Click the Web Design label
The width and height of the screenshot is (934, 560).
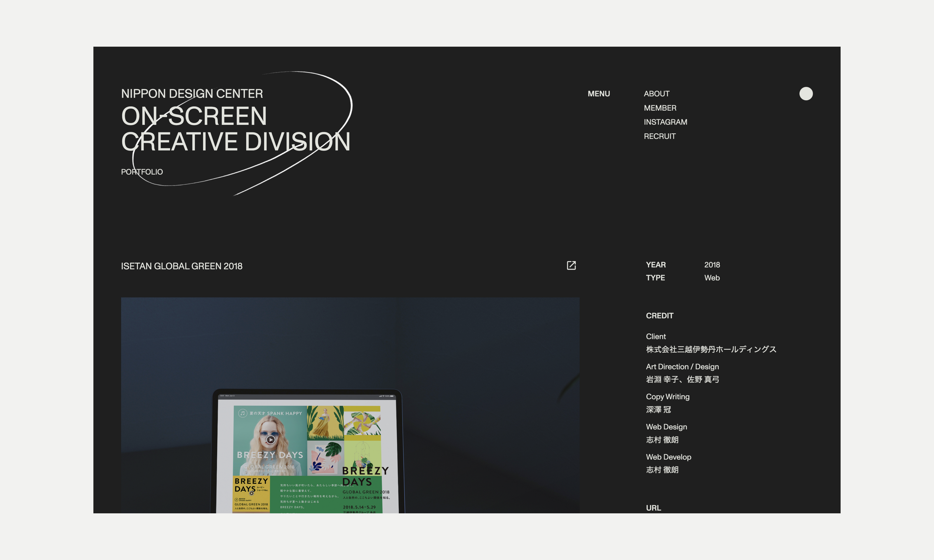(x=666, y=427)
